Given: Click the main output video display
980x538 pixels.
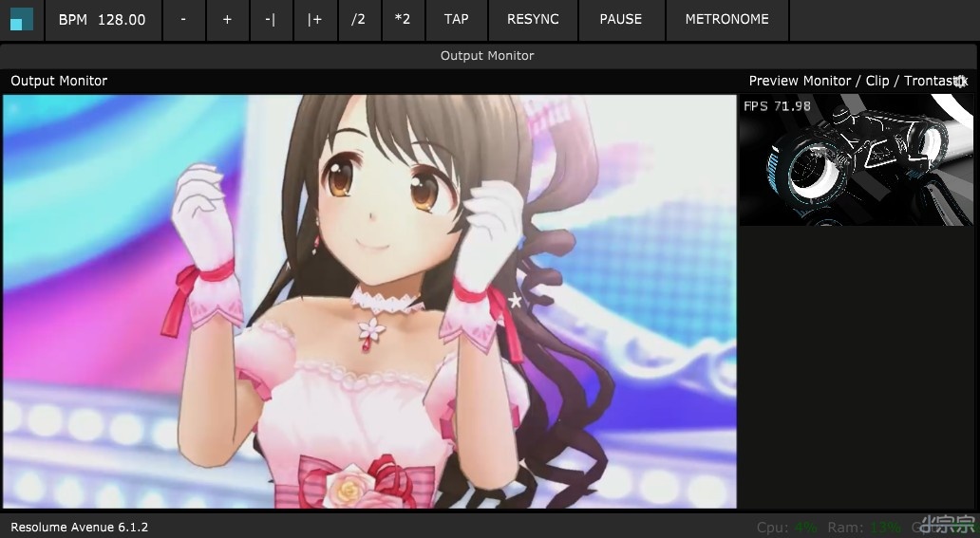Looking at the screenshot, I should (369, 301).
